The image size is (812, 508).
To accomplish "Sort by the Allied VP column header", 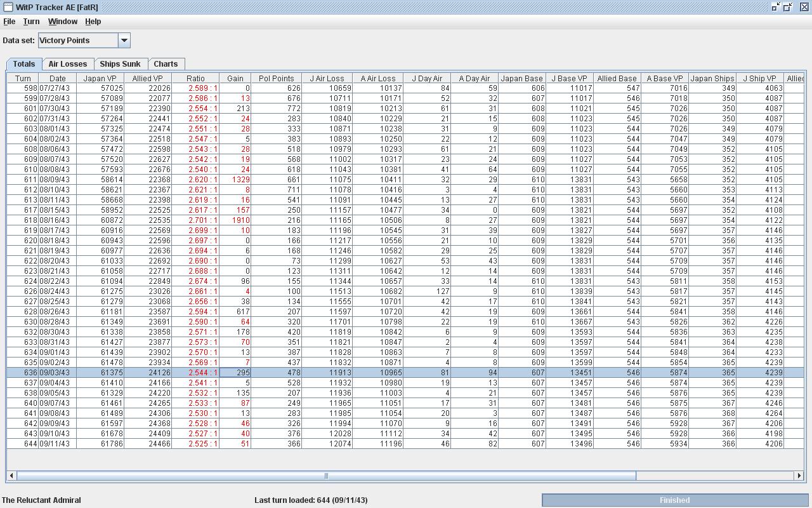I will (x=147, y=79).
